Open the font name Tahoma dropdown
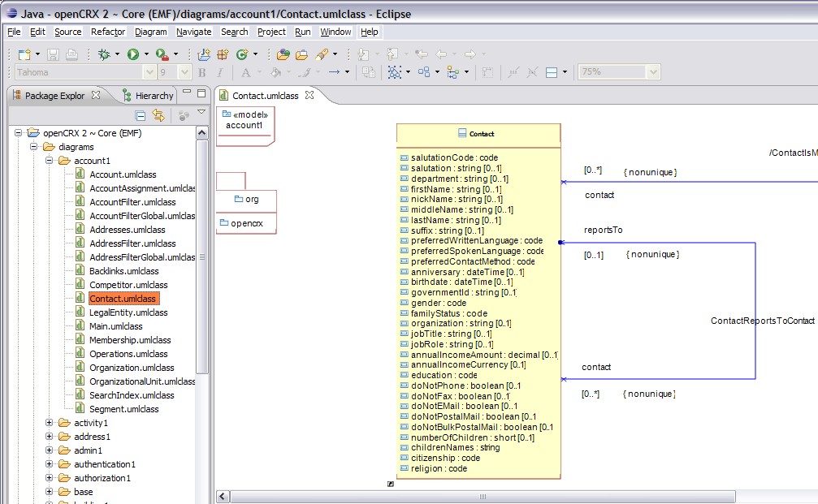The height and width of the screenshot is (504, 818). [149, 72]
